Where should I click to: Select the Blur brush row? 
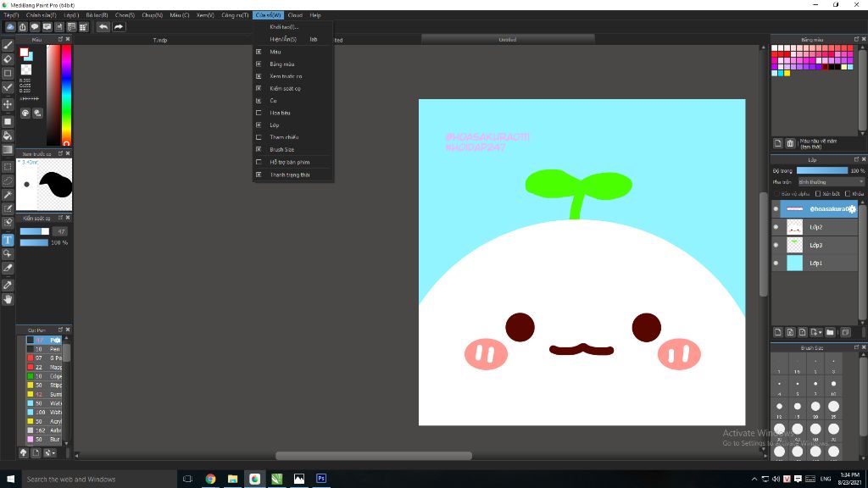point(44,440)
